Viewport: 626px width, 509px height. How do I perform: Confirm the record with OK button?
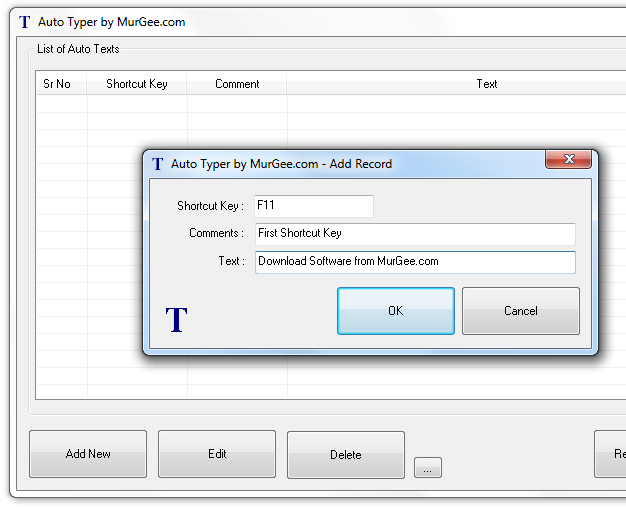(396, 311)
